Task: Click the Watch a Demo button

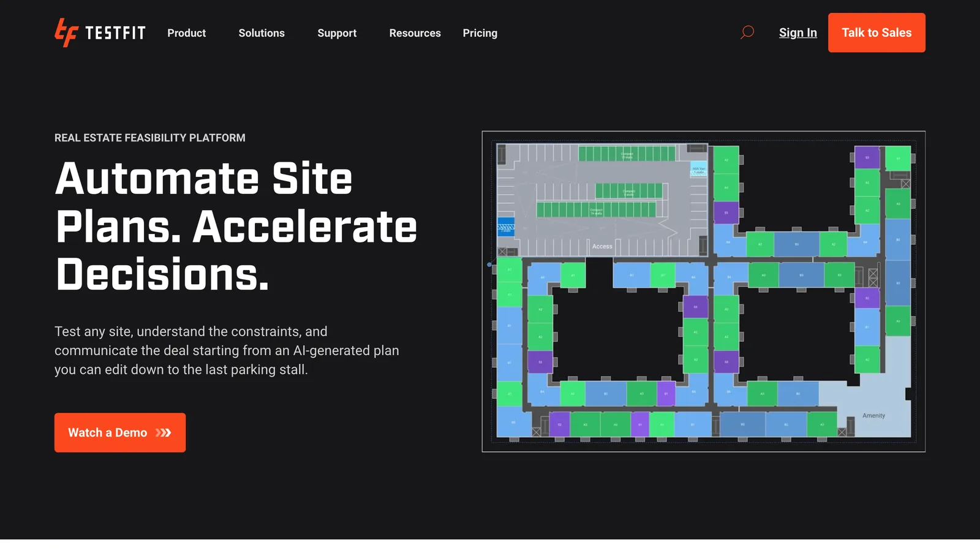Action: coord(120,433)
